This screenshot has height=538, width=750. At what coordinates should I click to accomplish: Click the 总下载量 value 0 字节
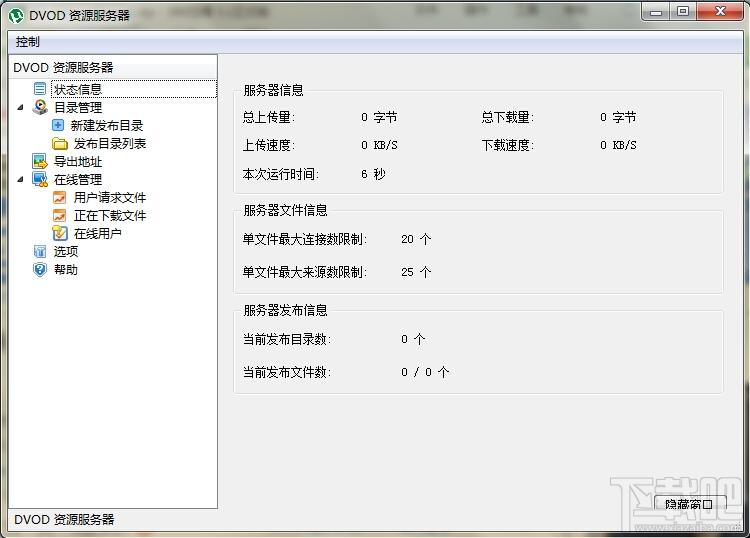(618, 117)
